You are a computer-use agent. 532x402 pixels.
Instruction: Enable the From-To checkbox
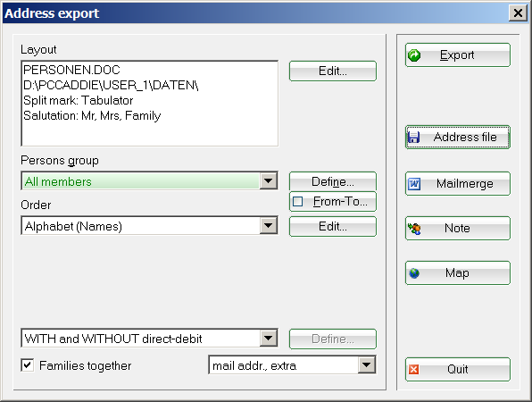point(298,201)
